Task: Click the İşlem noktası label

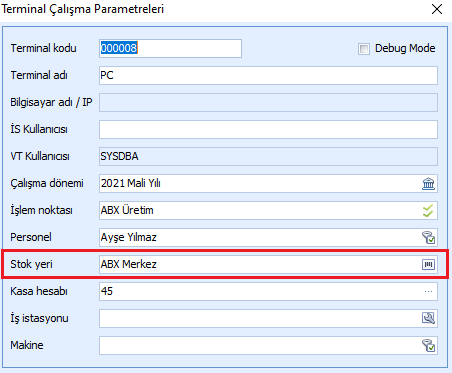Action: (41, 210)
